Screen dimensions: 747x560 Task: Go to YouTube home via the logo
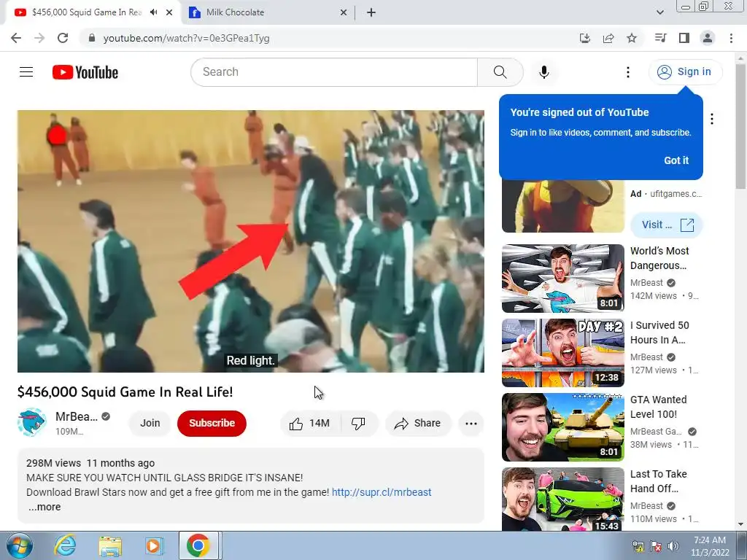point(85,72)
